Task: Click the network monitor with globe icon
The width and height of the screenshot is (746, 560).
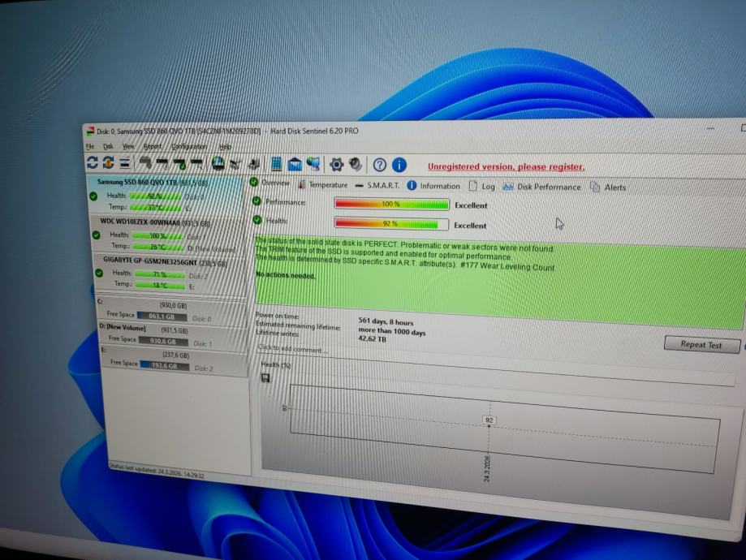Action: click(x=313, y=165)
